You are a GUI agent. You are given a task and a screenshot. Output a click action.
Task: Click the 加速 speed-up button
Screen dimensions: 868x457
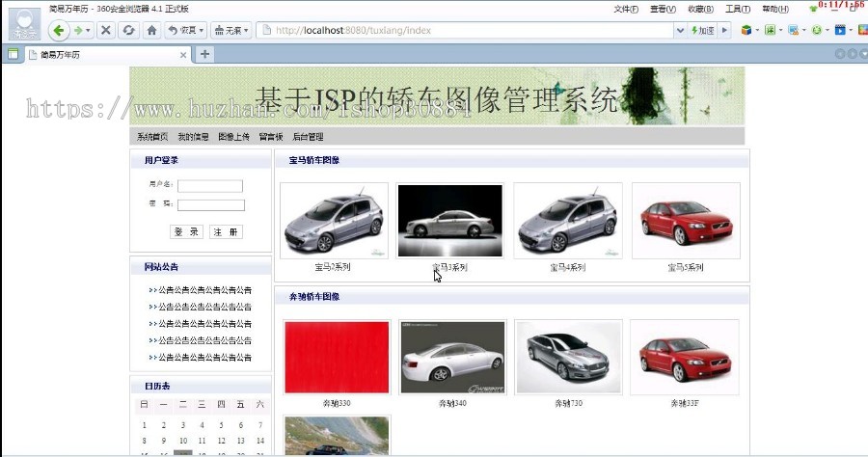(x=703, y=31)
